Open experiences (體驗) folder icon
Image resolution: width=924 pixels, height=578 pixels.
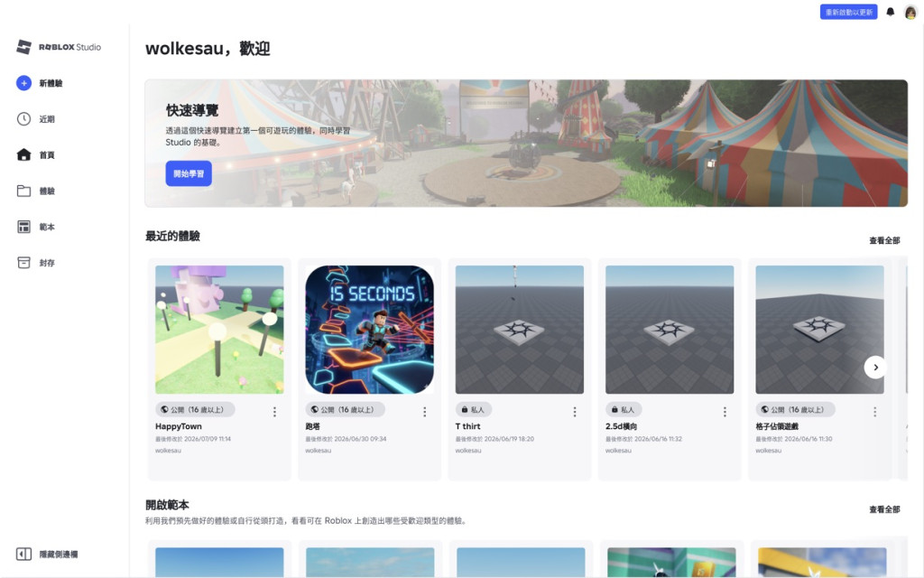coord(23,191)
